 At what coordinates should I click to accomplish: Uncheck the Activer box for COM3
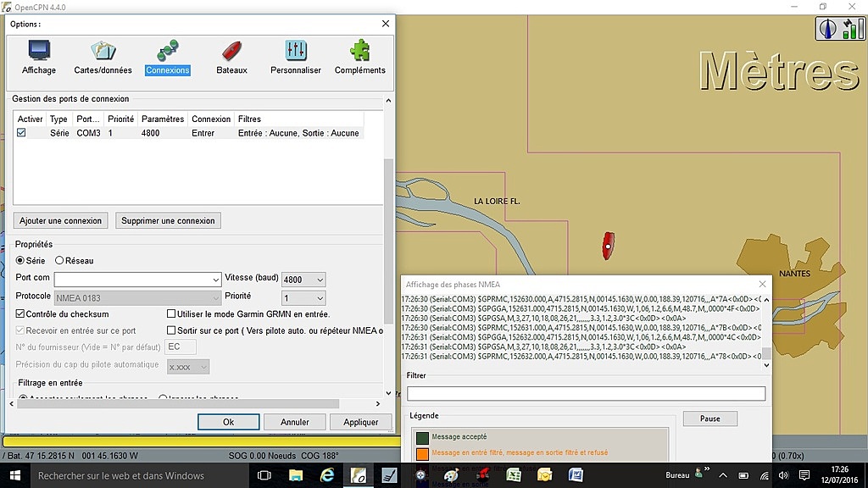[x=21, y=133]
